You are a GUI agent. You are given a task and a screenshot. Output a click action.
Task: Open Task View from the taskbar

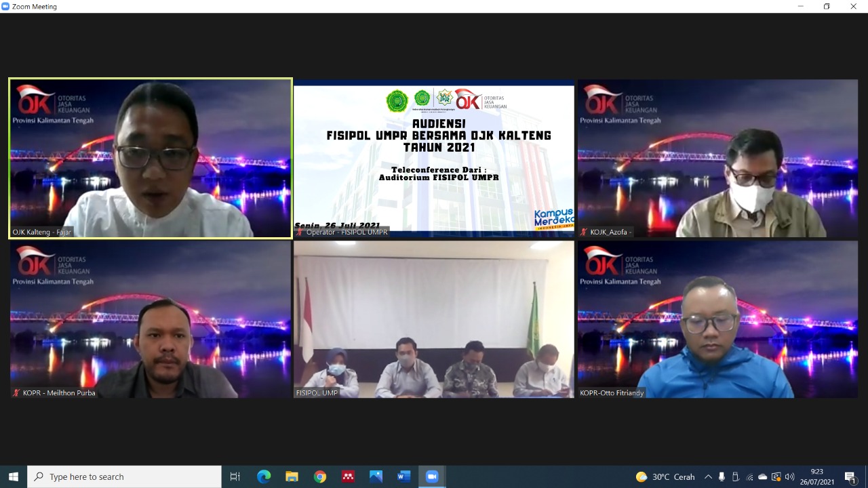point(235,476)
